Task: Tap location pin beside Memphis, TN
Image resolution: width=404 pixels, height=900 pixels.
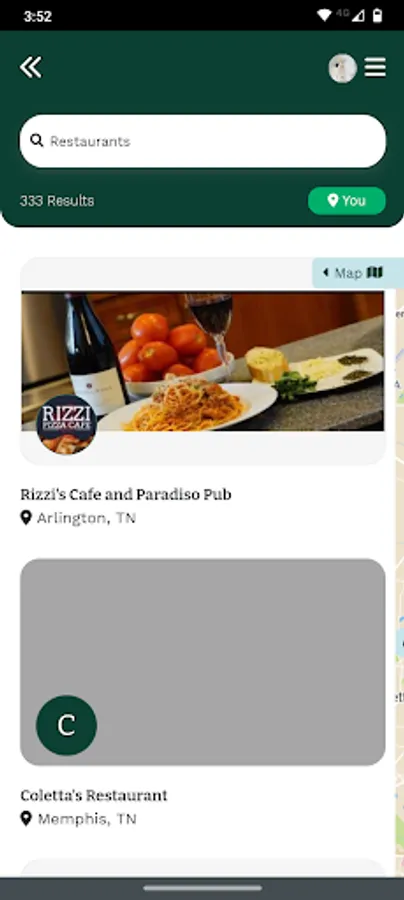Action: pyautogui.click(x=26, y=818)
